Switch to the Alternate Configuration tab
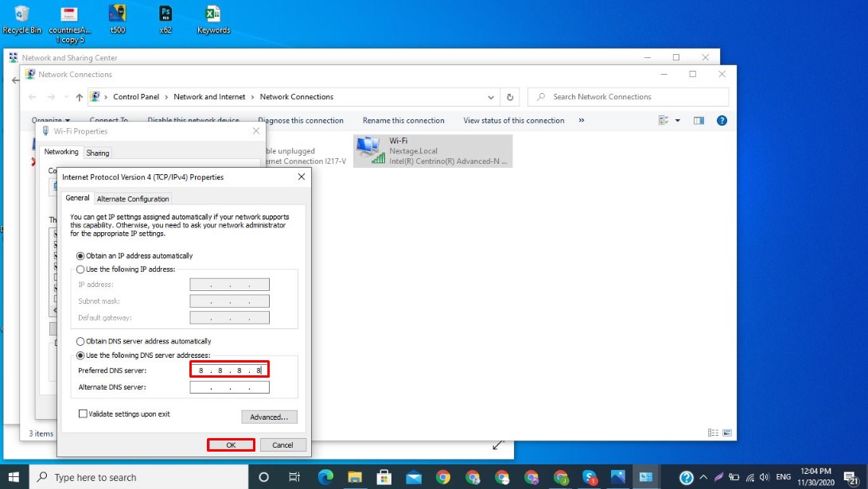 tap(132, 198)
